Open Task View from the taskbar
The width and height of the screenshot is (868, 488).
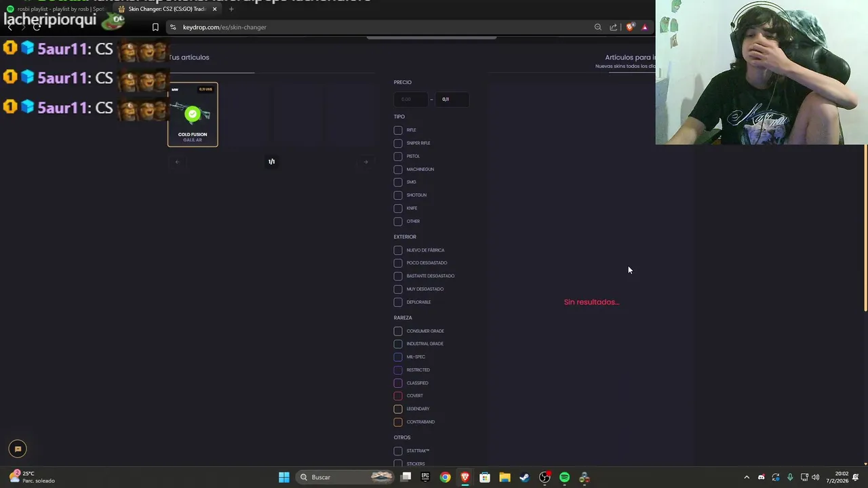click(406, 477)
